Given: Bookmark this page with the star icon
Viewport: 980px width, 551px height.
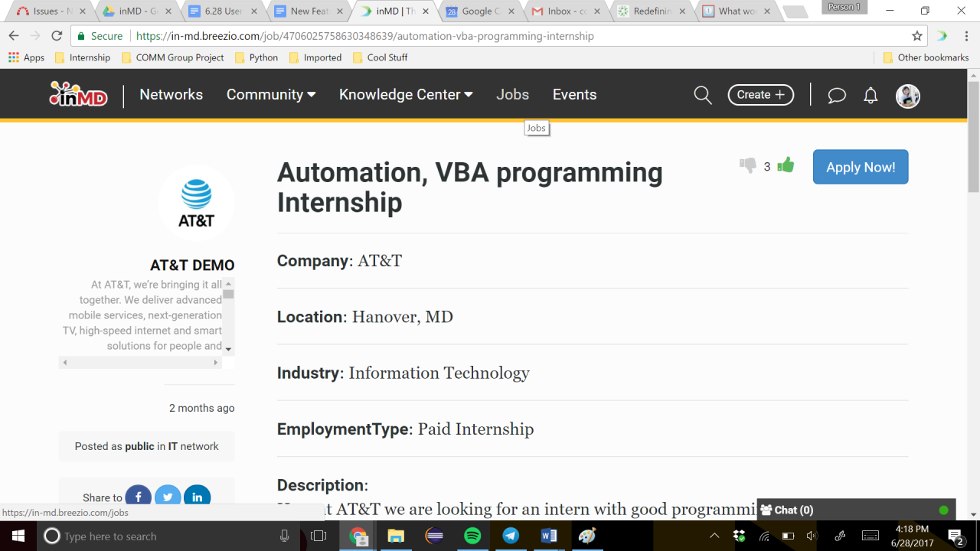Looking at the screenshot, I should [x=917, y=36].
